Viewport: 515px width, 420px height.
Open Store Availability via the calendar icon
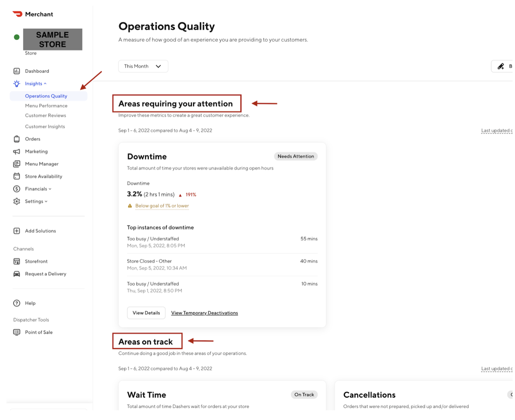16,176
